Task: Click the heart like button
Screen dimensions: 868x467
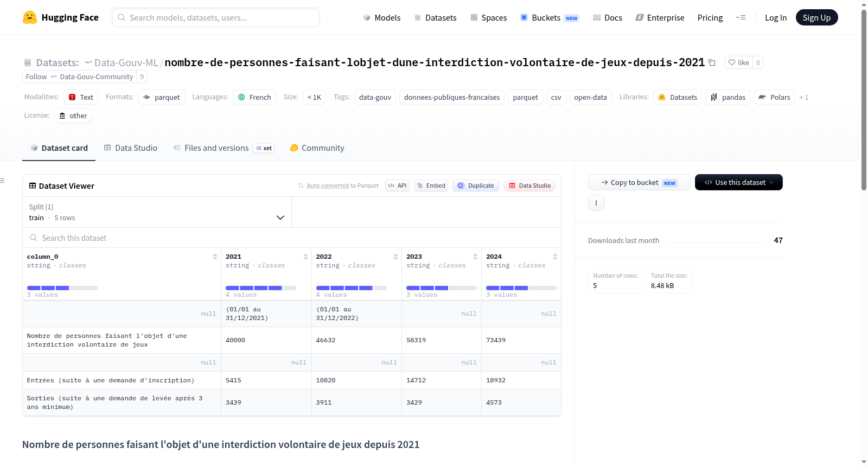Action: 738,62
